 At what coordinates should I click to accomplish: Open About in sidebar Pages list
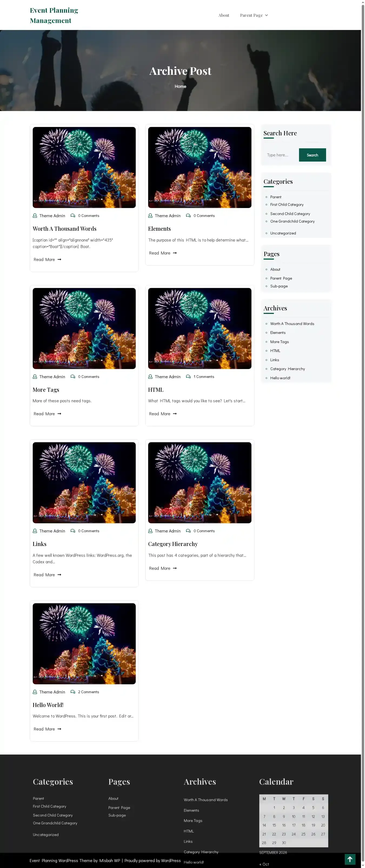[x=275, y=270]
